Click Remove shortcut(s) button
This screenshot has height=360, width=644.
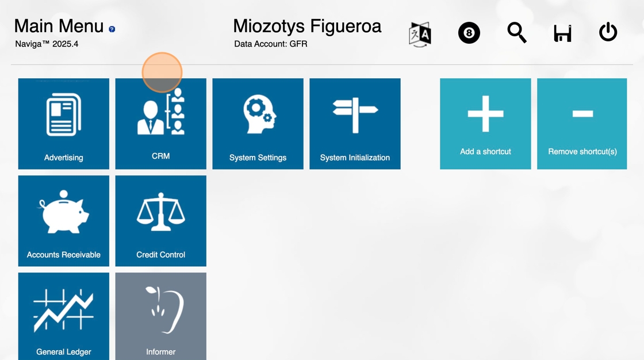(x=582, y=124)
